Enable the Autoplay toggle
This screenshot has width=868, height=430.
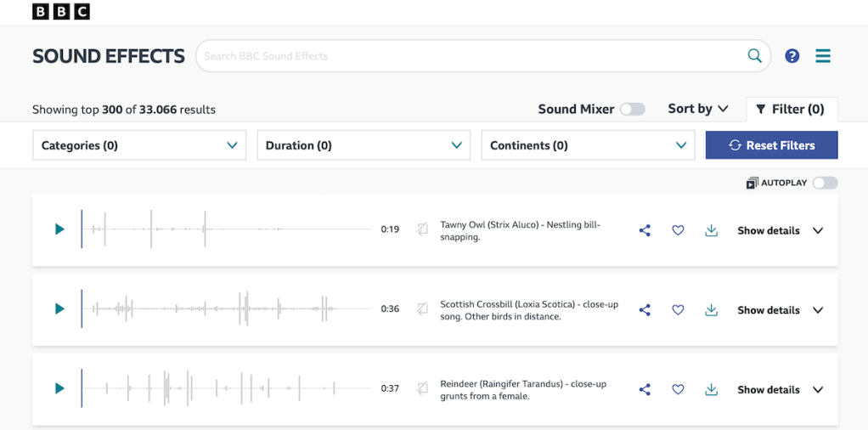(x=825, y=183)
